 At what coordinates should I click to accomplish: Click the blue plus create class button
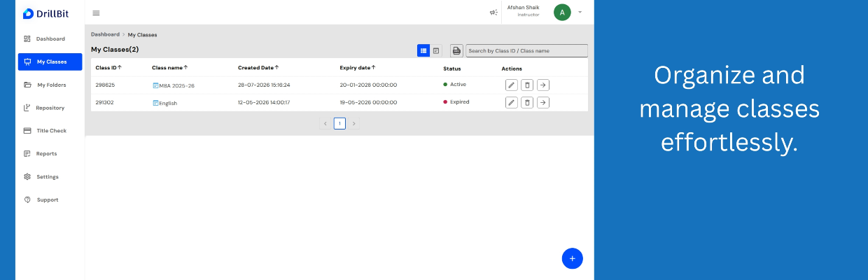[x=572, y=258]
